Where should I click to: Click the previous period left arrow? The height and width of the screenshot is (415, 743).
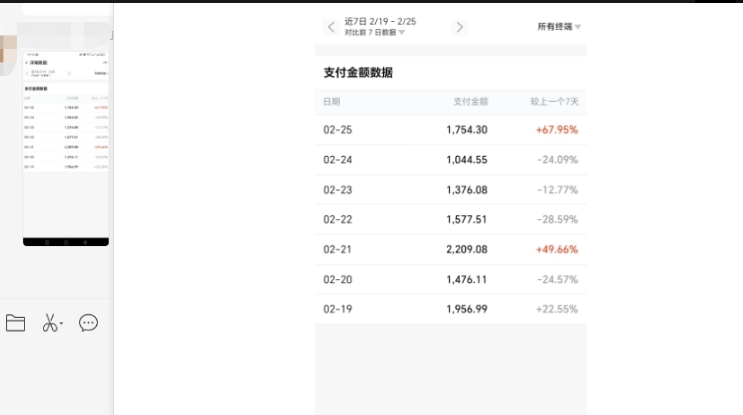(332, 27)
